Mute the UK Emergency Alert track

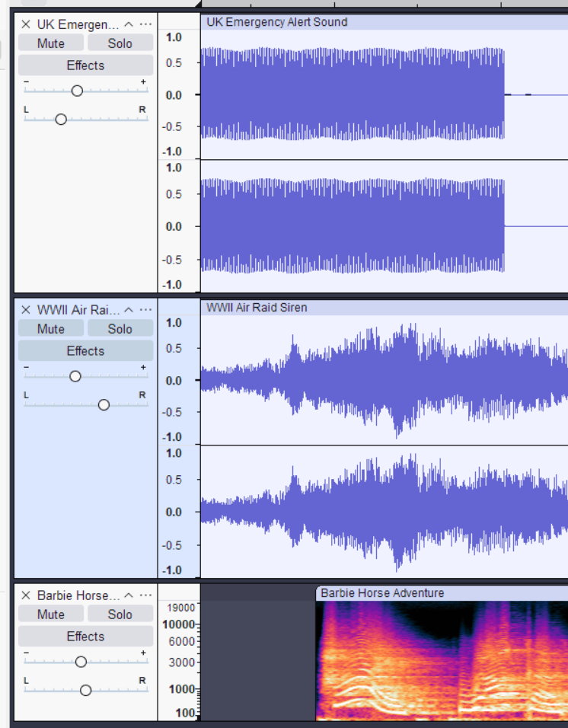51,43
